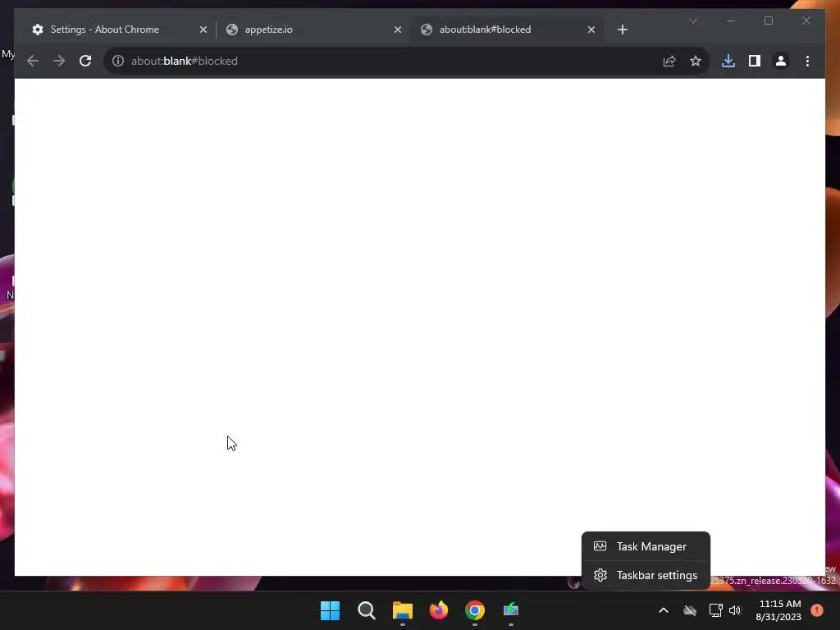Click Chrome's forward navigation arrow
Screen dimensions: 840x630
point(59,61)
